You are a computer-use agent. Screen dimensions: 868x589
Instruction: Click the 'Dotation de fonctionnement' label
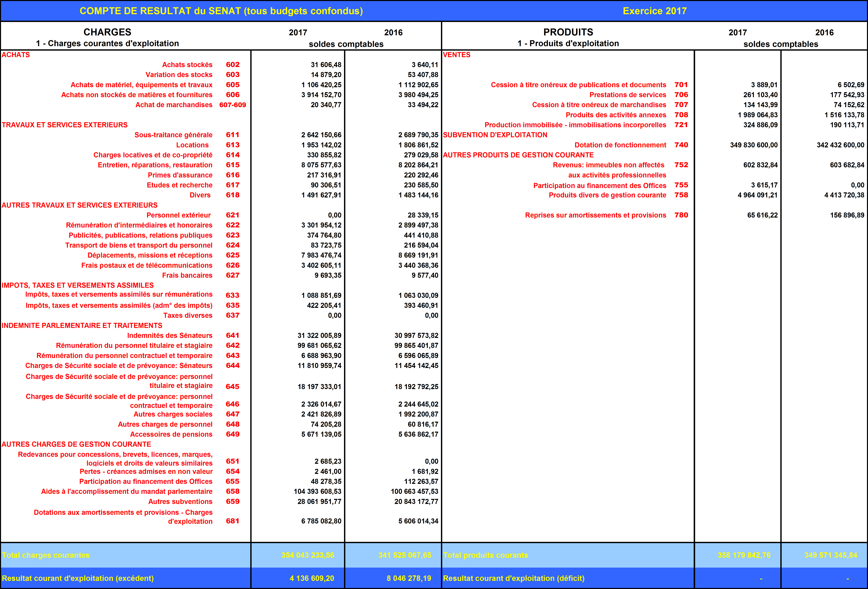tap(620, 145)
